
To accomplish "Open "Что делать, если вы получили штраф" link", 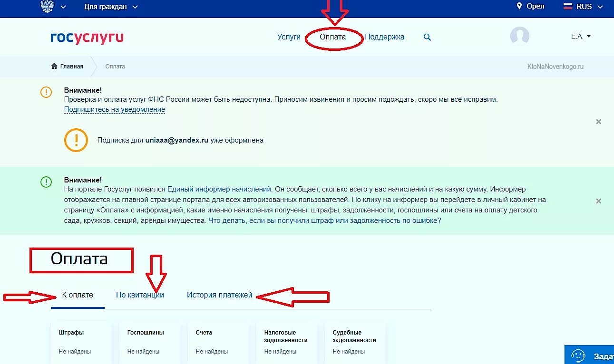I will coord(325,220).
